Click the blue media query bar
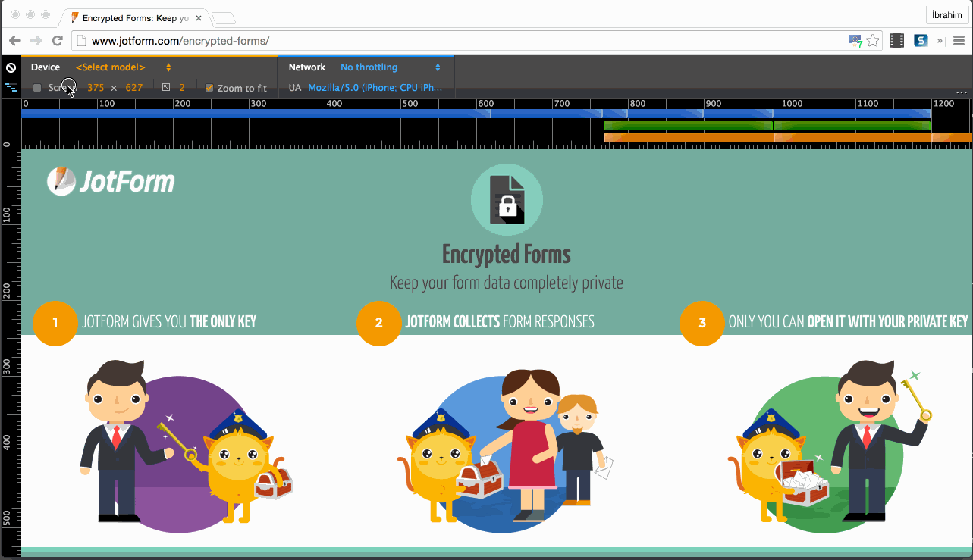Image resolution: width=973 pixels, height=560 pixels. pos(476,114)
